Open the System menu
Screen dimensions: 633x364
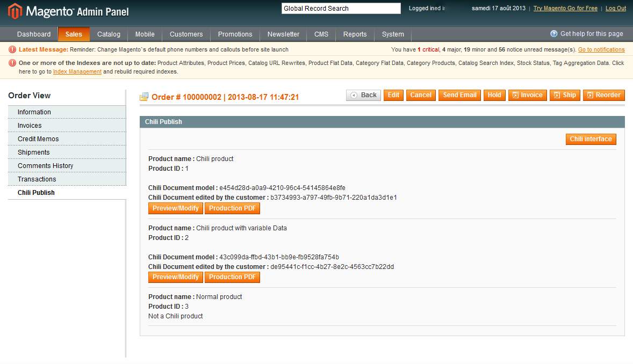tap(393, 34)
